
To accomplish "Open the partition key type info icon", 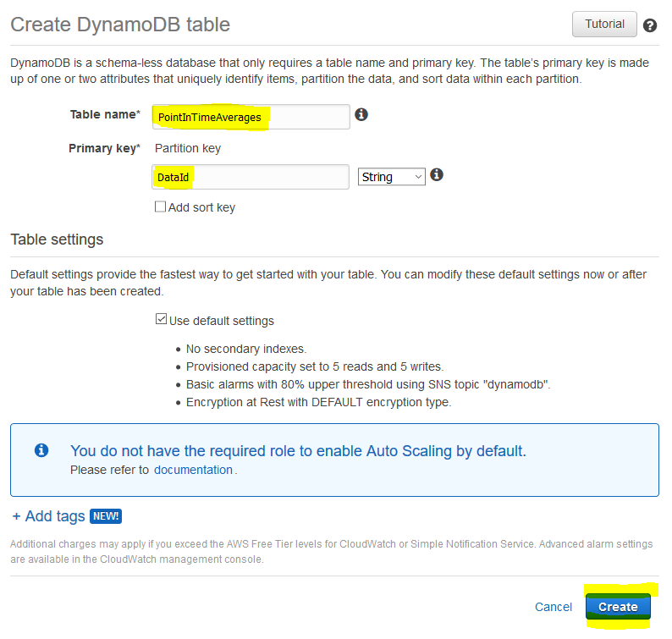I will [x=436, y=175].
